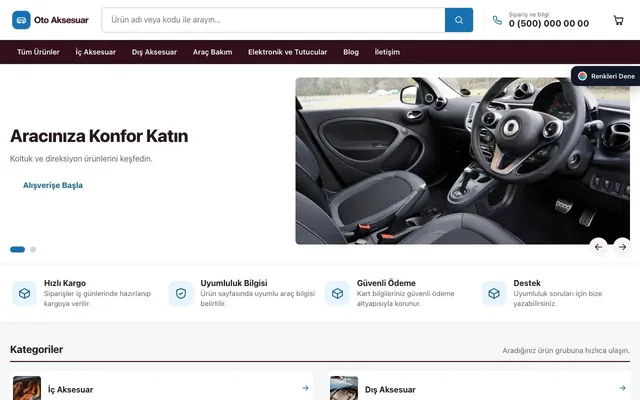This screenshot has height=400, width=640.
Task: Click the magnifier search button
Action: (x=459, y=20)
